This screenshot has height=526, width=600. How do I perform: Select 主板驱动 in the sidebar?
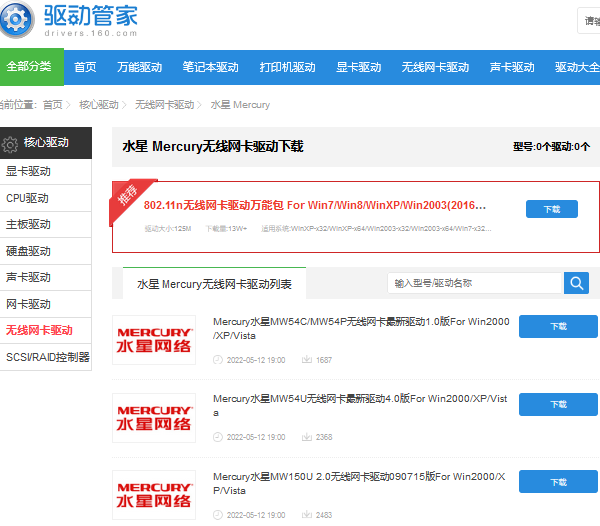tap(28, 224)
